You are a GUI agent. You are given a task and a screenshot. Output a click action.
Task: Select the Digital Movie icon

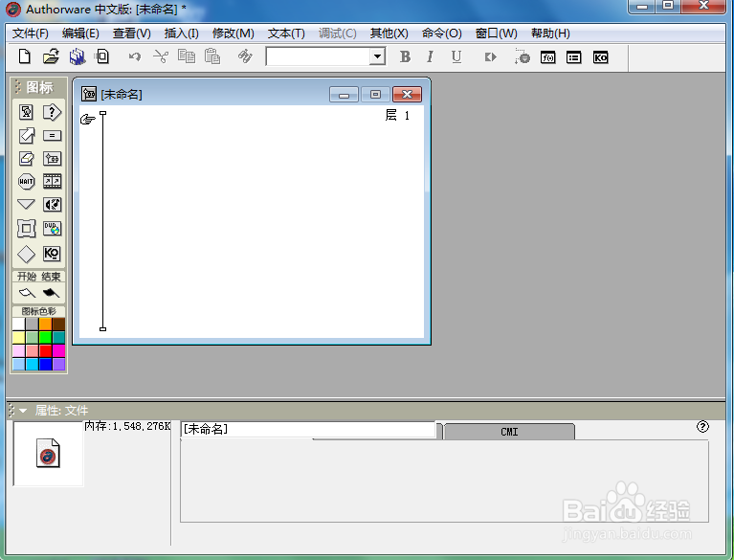click(x=52, y=181)
